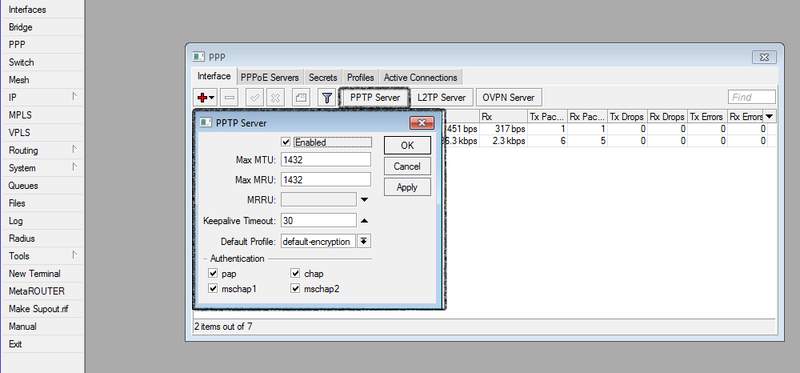Switch to the Secrets tab
The width and height of the screenshot is (800, 373).
point(323,78)
